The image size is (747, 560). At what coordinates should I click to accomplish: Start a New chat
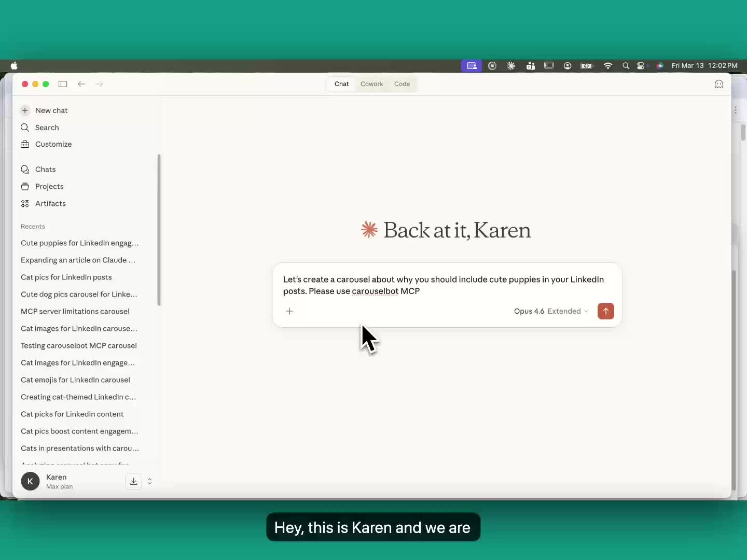pyautogui.click(x=51, y=110)
